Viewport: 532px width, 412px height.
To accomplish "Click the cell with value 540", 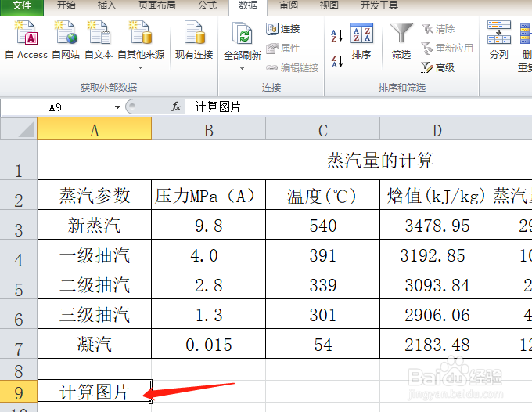I will [323, 225].
